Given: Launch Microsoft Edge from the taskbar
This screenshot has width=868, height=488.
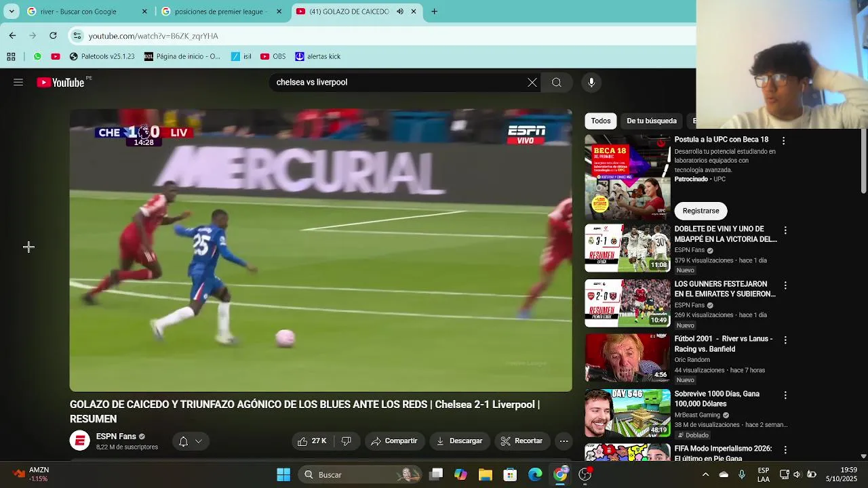Looking at the screenshot, I should [x=535, y=474].
